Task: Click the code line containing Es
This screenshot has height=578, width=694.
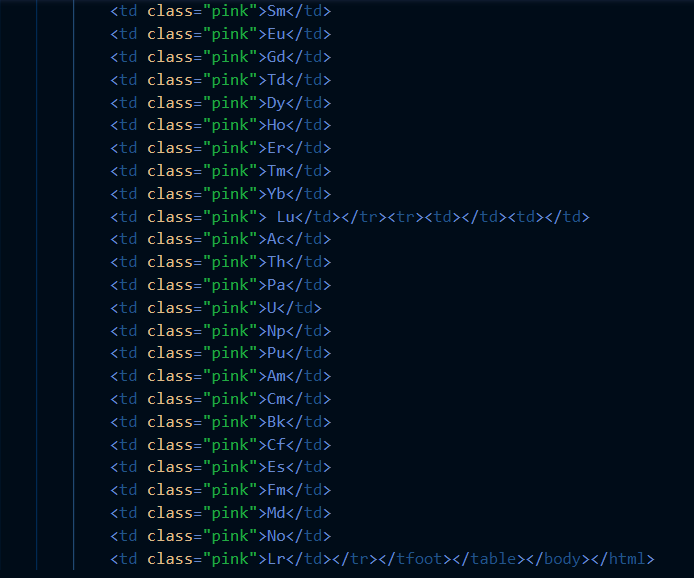Action: tap(220, 467)
